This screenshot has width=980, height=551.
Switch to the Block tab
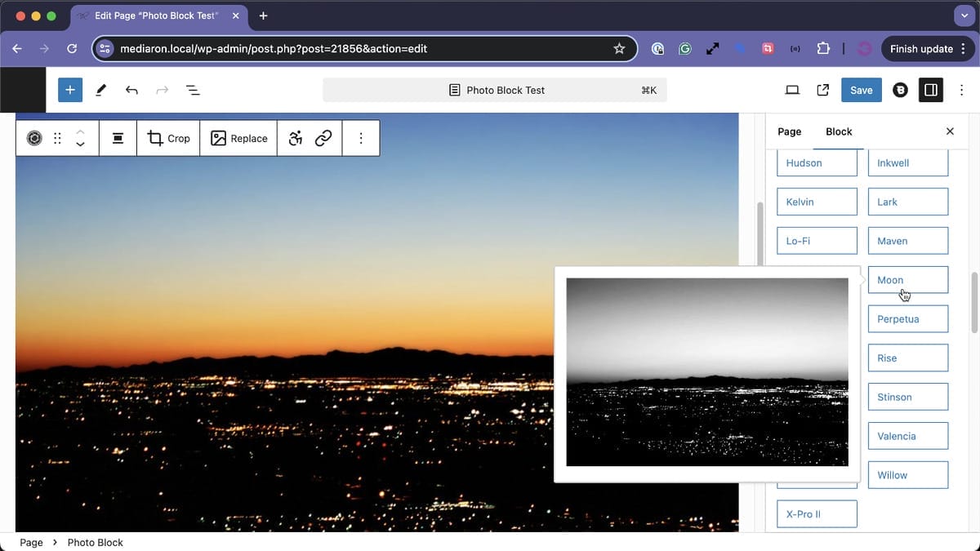pos(839,131)
